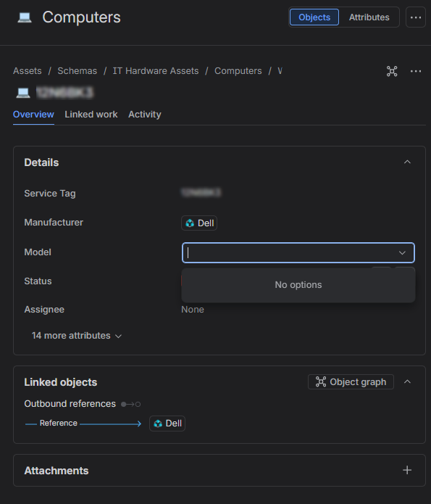Click inside the Model input field

click(290, 253)
